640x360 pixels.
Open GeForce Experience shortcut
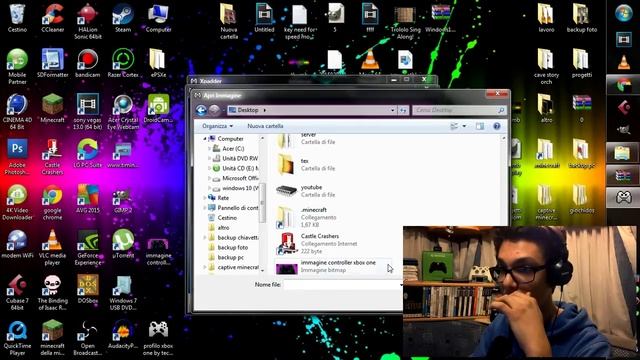tap(88, 248)
